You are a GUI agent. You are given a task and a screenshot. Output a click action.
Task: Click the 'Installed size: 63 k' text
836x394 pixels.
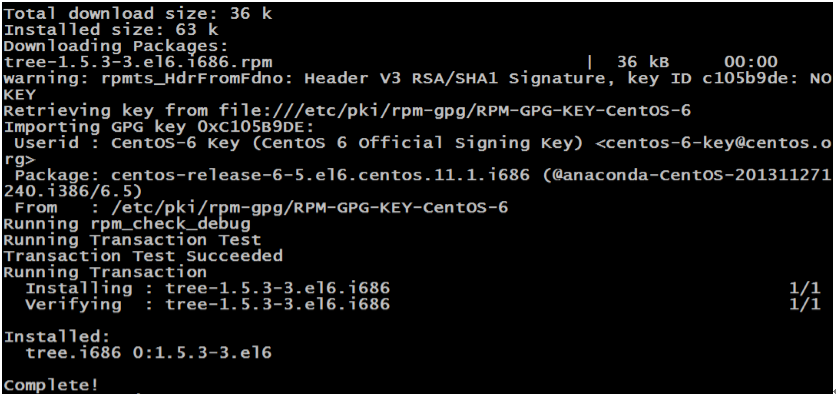click(111, 30)
